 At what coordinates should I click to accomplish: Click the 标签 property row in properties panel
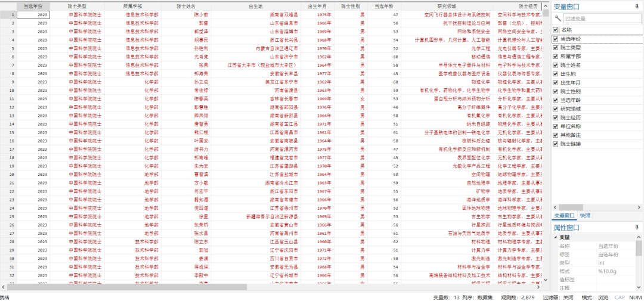click(597, 254)
